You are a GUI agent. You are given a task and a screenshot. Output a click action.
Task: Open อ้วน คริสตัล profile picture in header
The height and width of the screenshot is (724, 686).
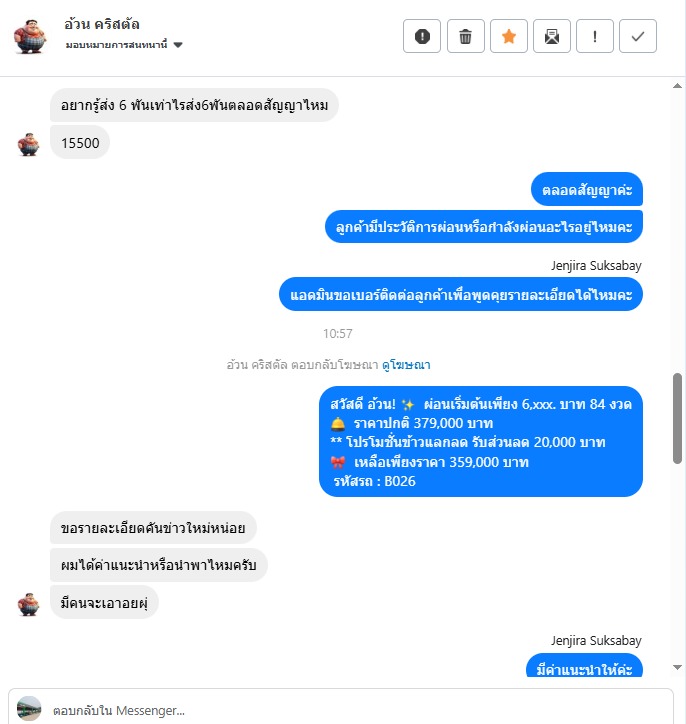point(30,36)
